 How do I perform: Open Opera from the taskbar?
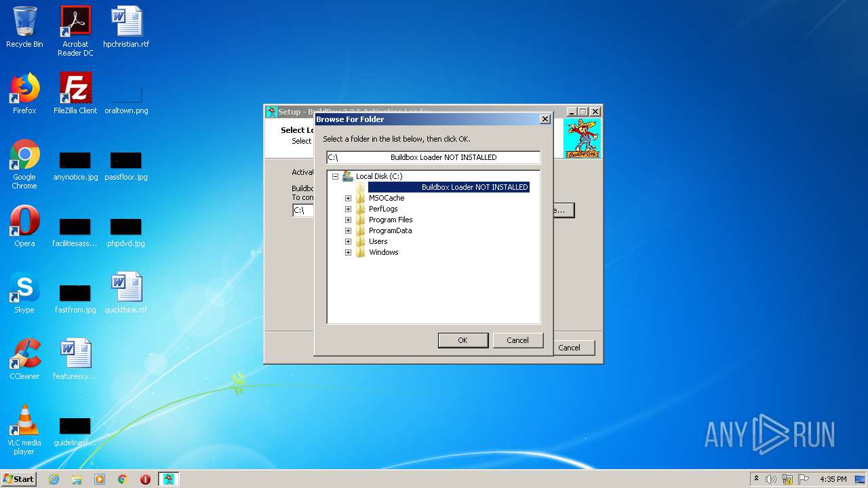point(145,479)
